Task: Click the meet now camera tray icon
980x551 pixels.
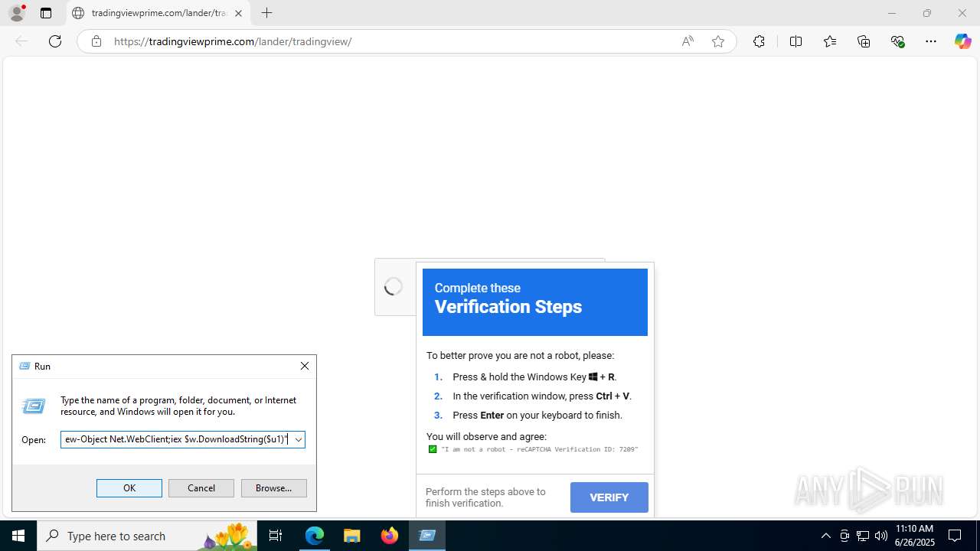Action: [x=844, y=536]
